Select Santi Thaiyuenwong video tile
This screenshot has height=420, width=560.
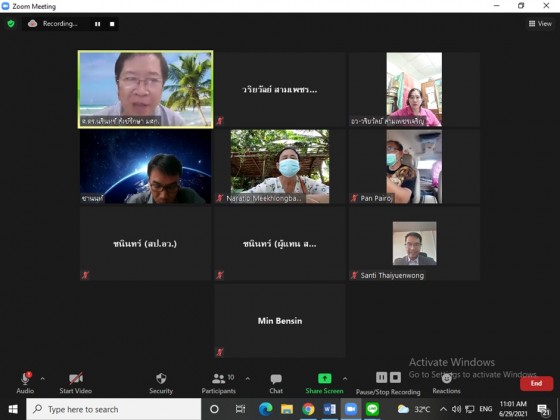point(414,244)
